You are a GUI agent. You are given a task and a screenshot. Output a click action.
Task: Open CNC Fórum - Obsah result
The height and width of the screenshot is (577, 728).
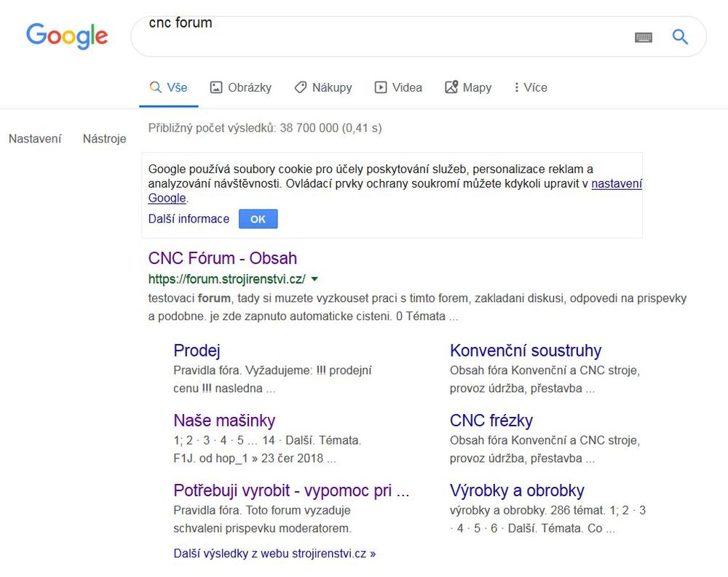(x=222, y=258)
